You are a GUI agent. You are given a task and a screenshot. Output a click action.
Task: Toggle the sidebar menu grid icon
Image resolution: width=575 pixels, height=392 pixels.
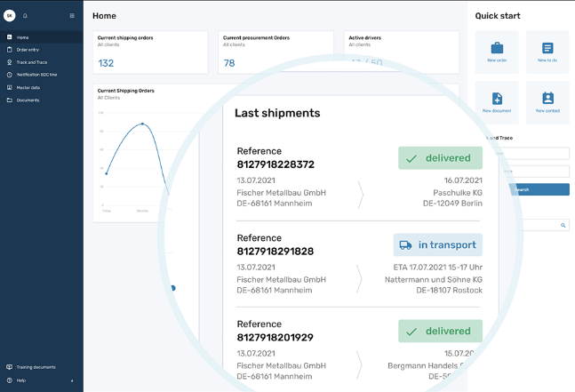(72, 15)
